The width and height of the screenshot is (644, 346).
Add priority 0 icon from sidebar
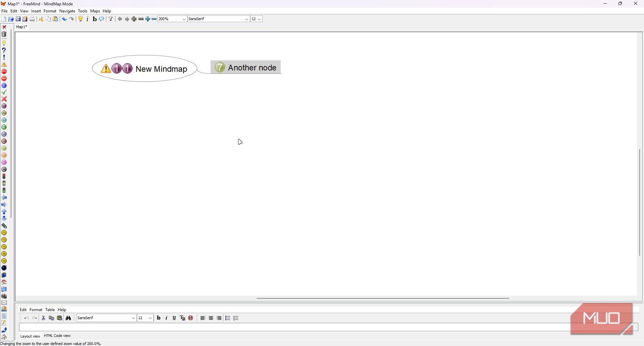point(4,170)
